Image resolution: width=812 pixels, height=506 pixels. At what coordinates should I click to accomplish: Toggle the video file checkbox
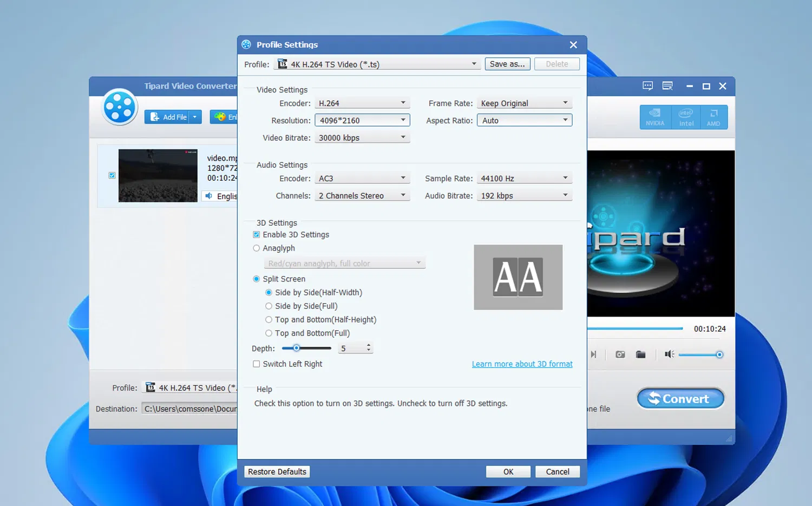coord(112,175)
